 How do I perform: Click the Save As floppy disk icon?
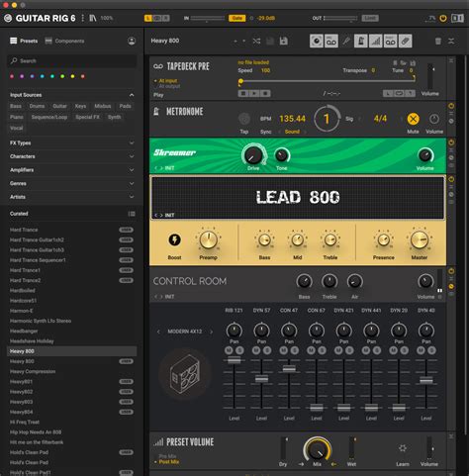(x=283, y=41)
